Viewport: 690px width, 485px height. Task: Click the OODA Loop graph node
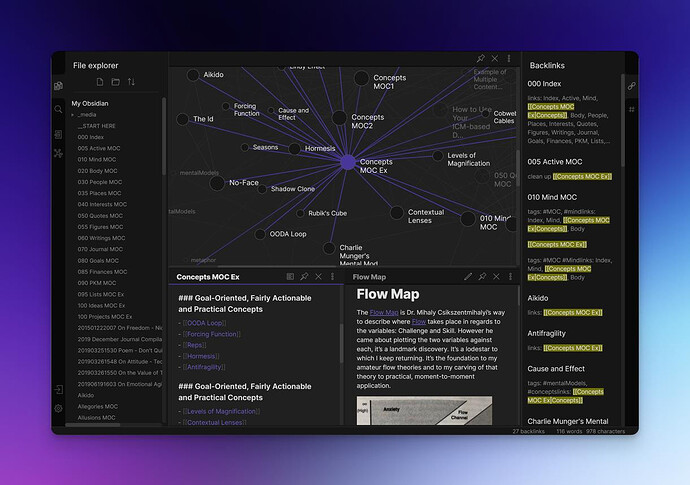(260, 234)
